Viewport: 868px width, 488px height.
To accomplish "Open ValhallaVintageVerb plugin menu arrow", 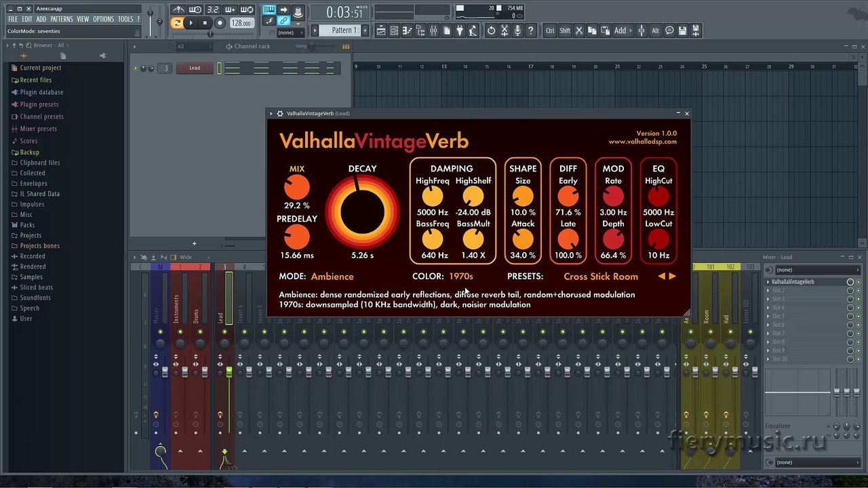I will [x=271, y=113].
